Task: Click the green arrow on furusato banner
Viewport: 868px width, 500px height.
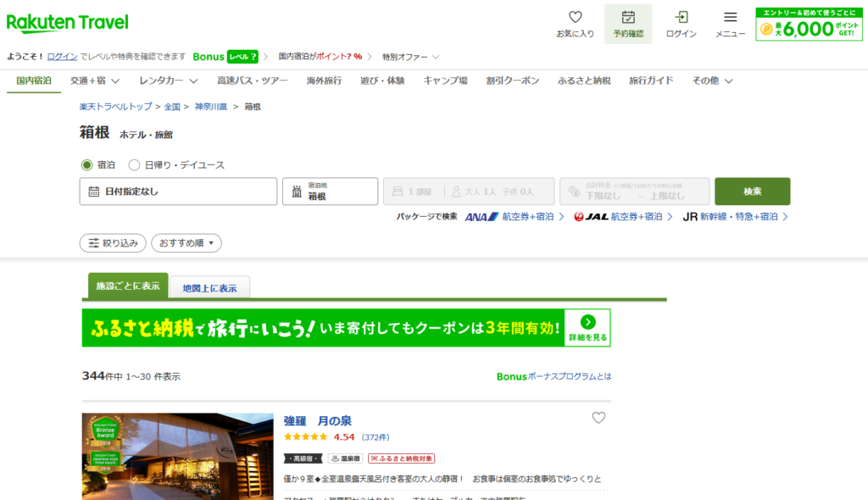Action: [x=588, y=321]
